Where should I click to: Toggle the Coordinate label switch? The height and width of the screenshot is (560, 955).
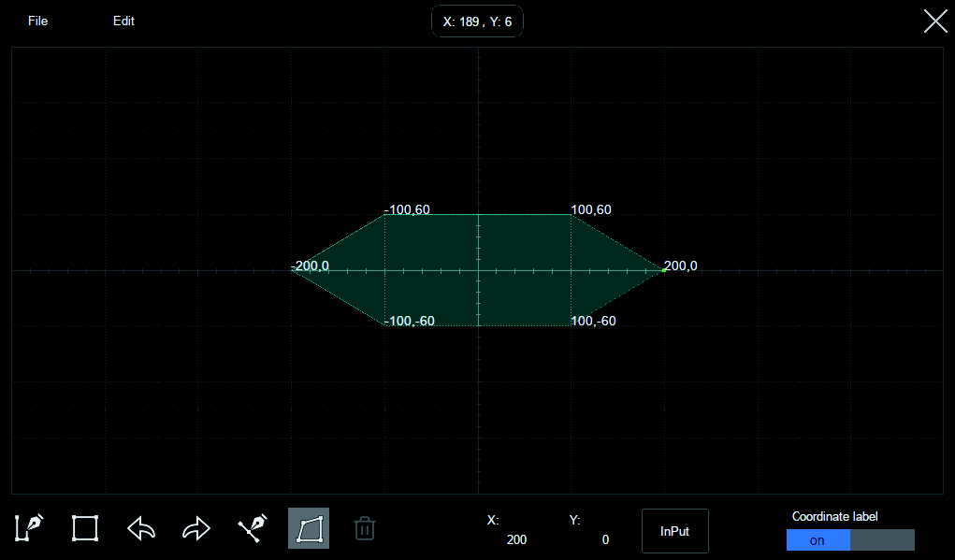850,540
